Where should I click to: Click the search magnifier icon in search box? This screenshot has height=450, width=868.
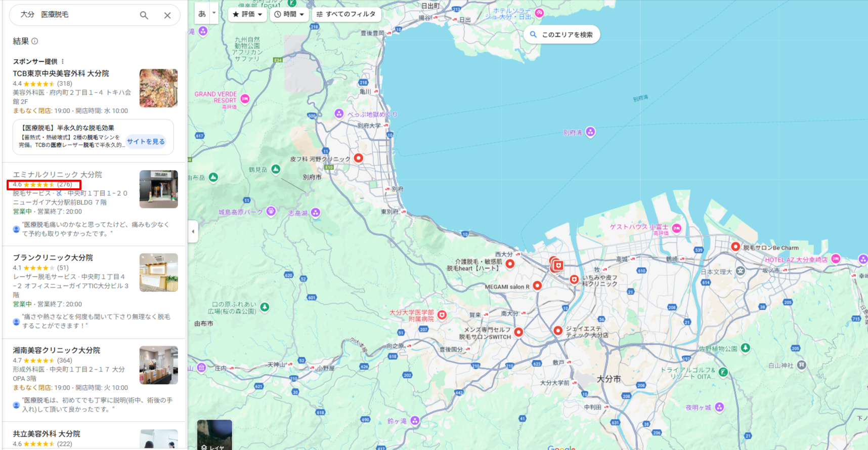tap(144, 15)
